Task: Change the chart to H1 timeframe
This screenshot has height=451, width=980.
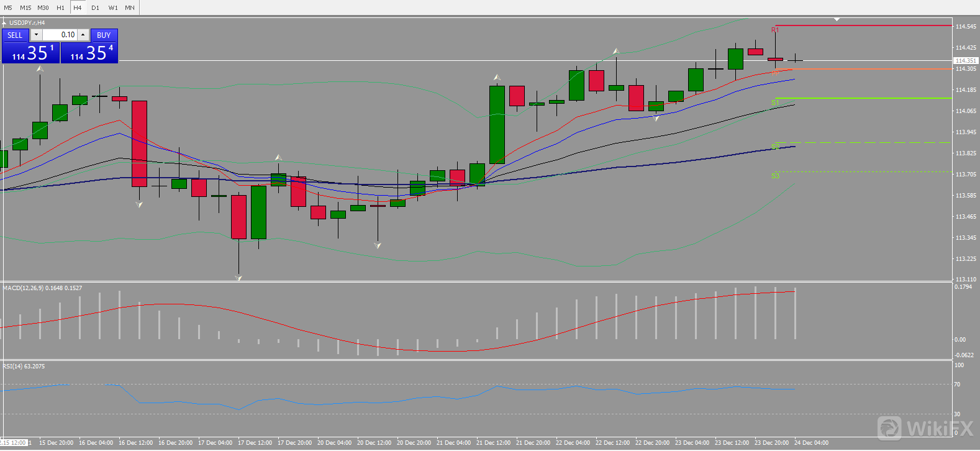Action: 60,7
